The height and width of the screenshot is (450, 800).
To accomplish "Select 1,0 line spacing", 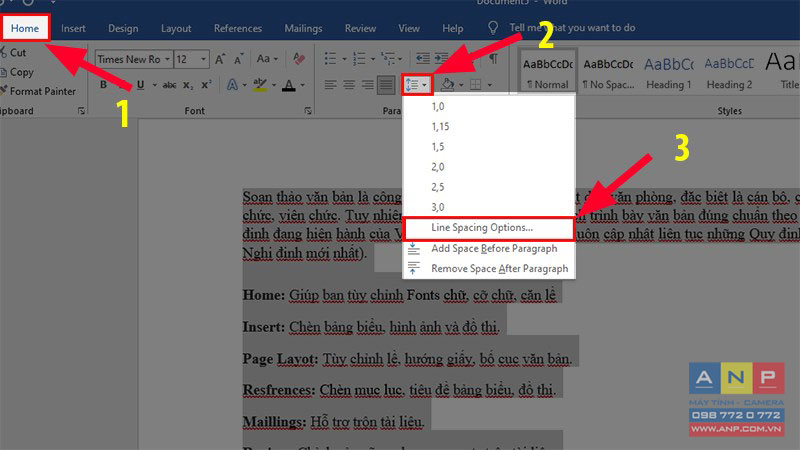I will point(489,106).
